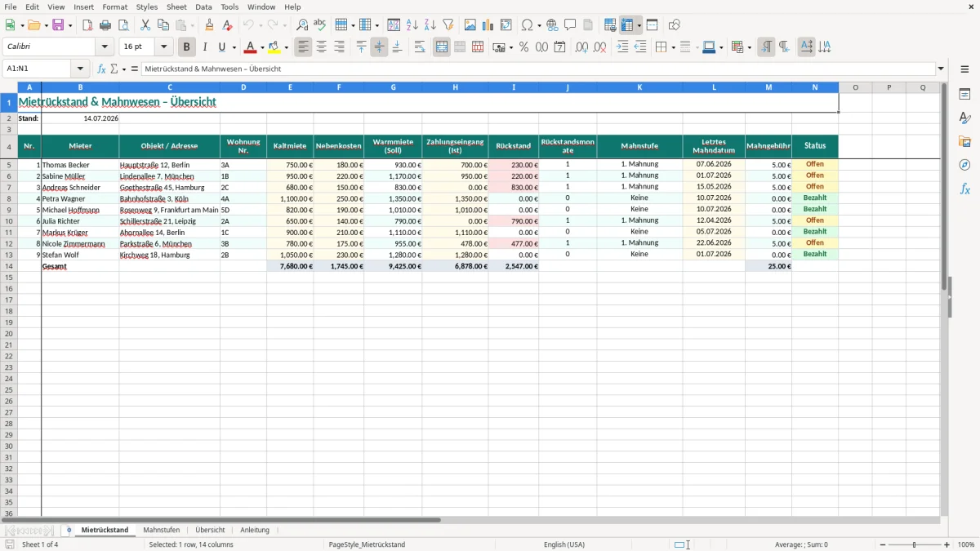This screenshot has height=551, width=980.
Task: Insert a pivot table
Action: [506, 25]
